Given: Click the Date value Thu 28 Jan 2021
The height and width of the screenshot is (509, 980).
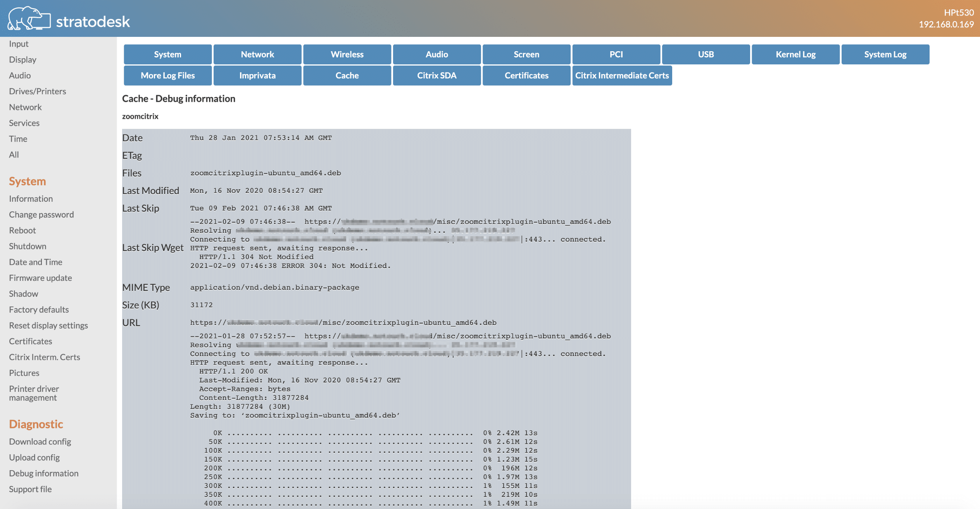Looking at the screenshot, I should (261, 138).
